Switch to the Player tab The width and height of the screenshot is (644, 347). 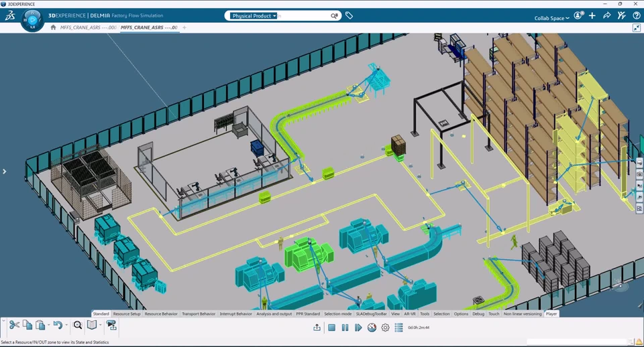551,314
